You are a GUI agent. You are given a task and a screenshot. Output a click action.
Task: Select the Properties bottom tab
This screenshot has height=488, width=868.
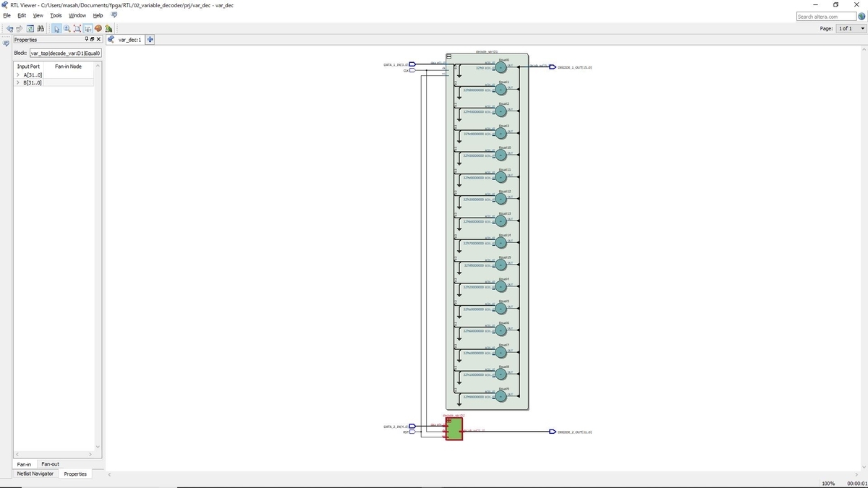(75, 474)
